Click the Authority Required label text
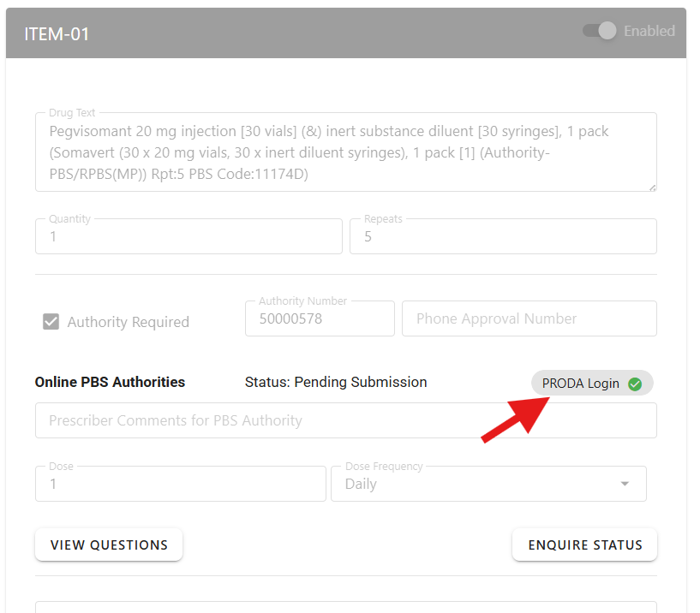The width and height of the screenshot is (700, 613). pyautogui.click(x=129, y=322)
